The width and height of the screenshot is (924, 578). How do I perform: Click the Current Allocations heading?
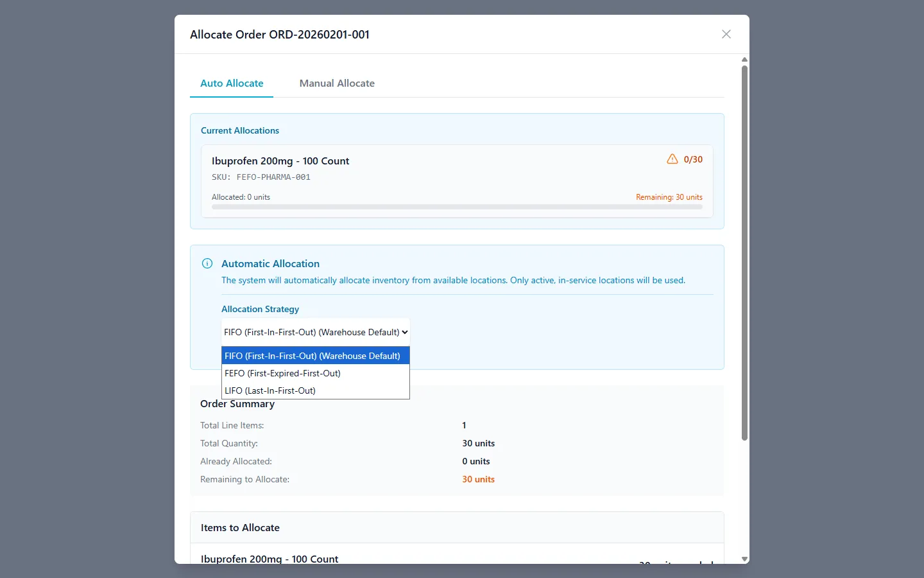coord(240,130)
